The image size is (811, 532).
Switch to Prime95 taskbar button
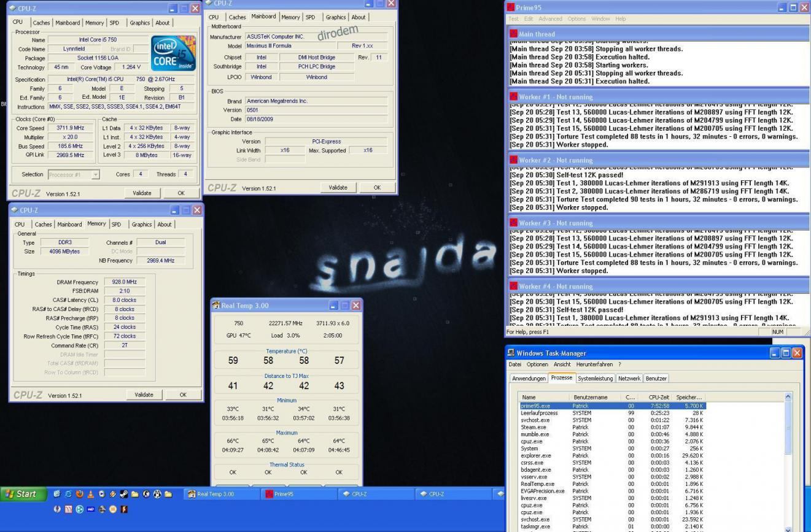(298, 494)
